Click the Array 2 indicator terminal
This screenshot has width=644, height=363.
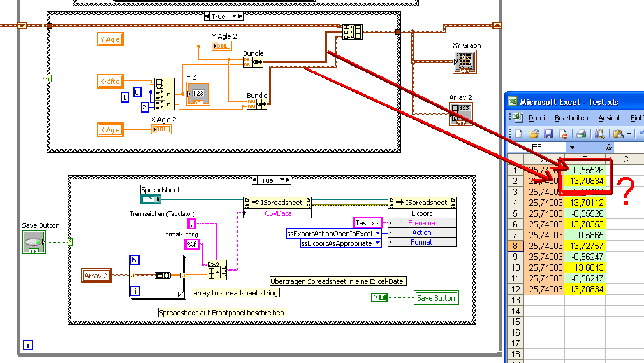[x=461, y=113]
